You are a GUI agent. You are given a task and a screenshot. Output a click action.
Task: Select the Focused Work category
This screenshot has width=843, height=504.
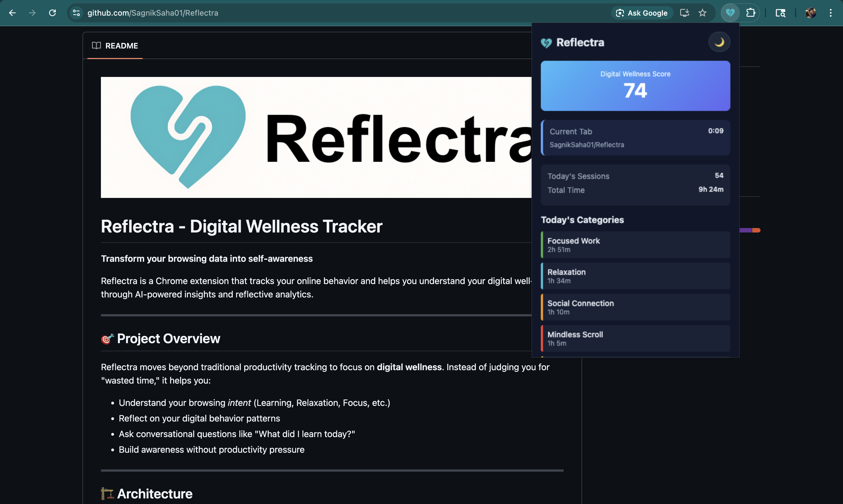(635, 244)
